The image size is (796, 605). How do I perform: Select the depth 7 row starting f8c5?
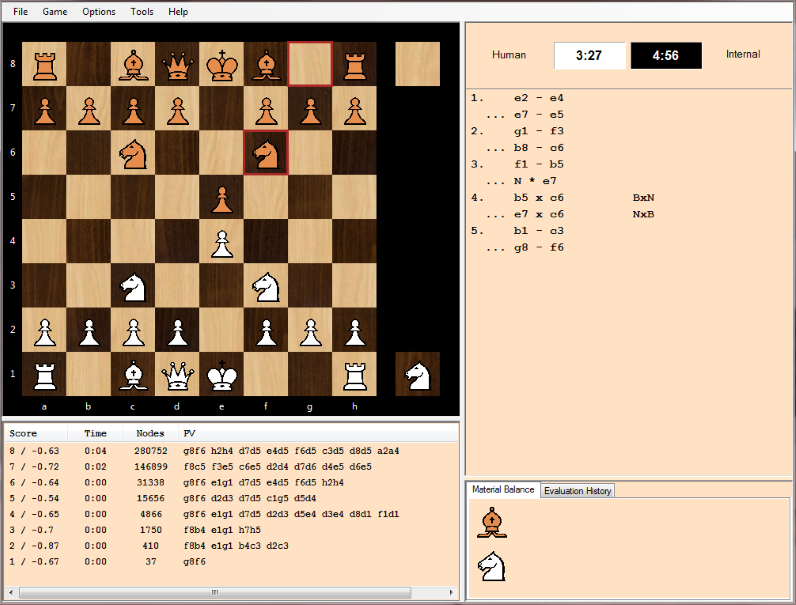(231, 466)
